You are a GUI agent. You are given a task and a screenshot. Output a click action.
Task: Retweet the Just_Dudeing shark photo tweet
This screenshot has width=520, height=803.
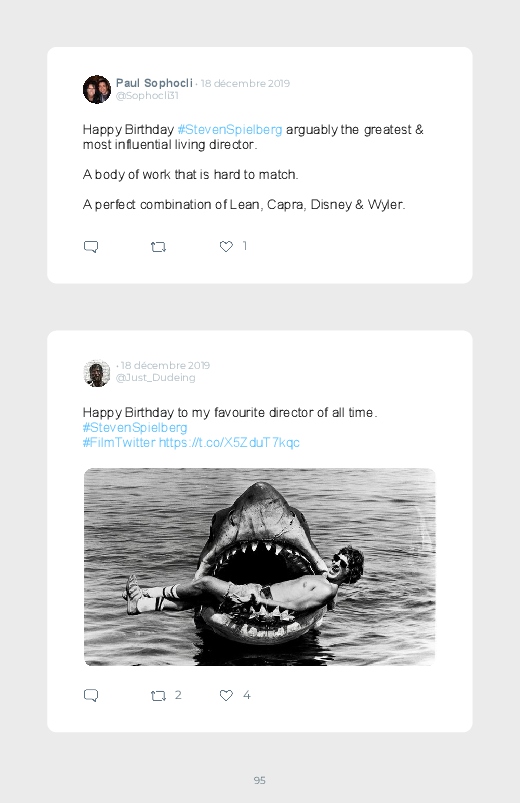tap(158, 695)
